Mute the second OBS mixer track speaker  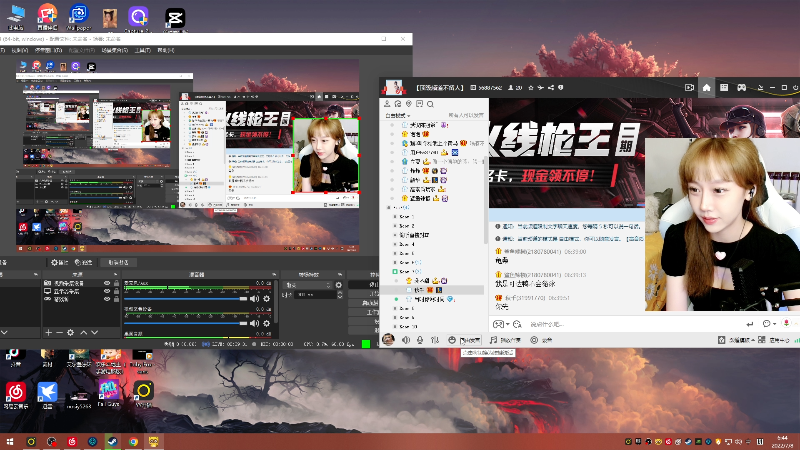[254, 323]
